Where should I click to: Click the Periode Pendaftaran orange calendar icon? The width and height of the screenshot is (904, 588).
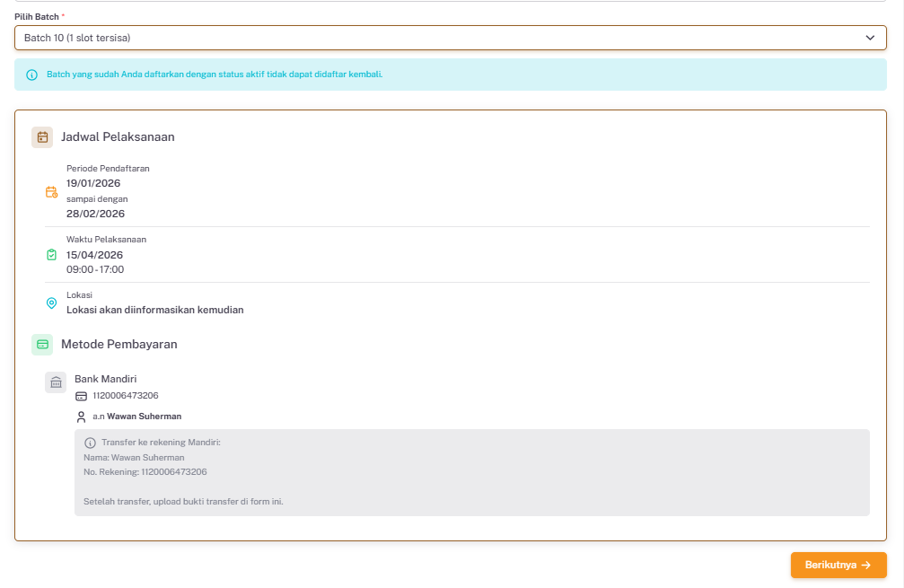point(51,191)
